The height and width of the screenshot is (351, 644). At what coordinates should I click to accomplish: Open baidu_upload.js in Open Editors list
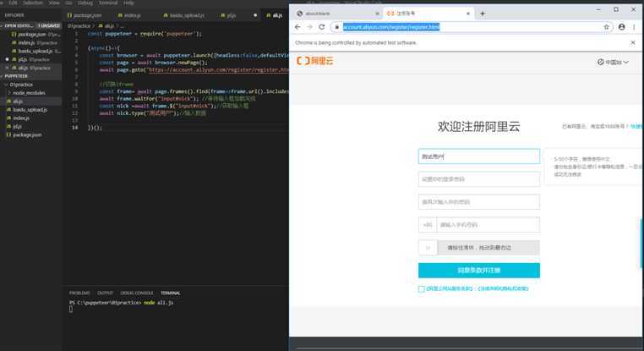pos(35,51)
